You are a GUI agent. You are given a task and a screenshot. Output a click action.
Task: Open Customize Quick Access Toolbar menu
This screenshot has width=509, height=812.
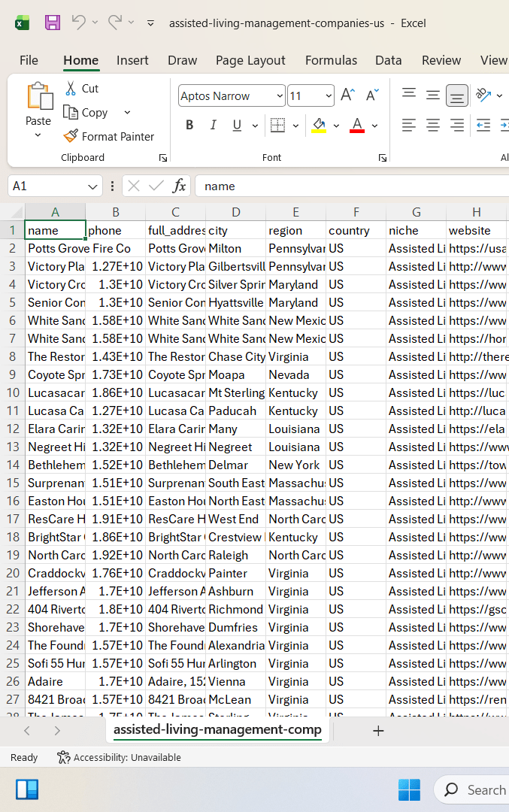click(150, 23)
